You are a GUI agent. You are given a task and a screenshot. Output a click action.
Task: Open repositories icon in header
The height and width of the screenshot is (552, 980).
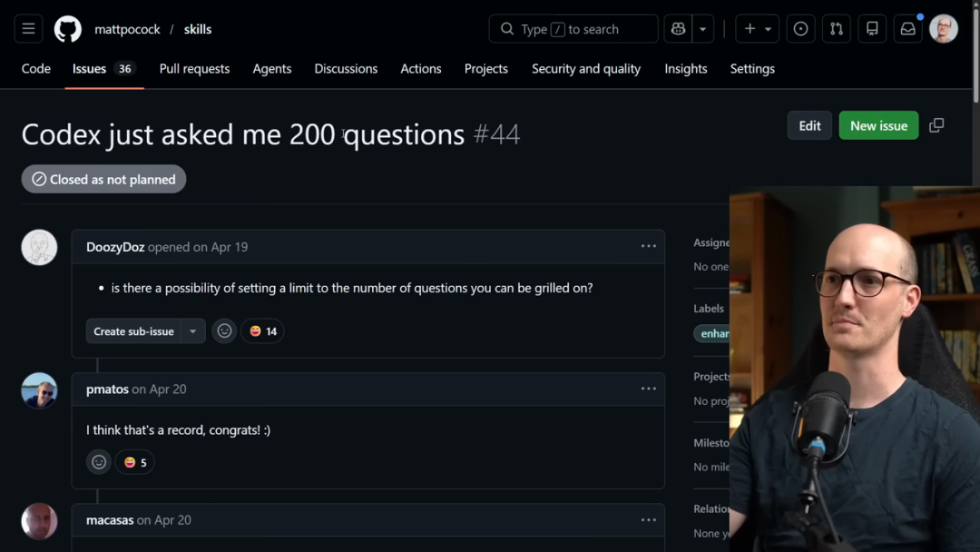(x=872, y=29)
